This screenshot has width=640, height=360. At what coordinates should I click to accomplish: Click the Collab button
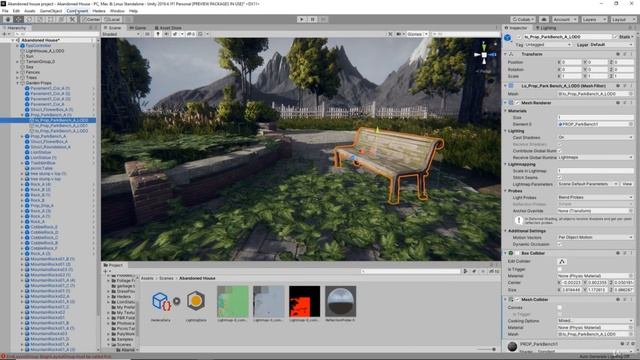[x=523, y=19]
